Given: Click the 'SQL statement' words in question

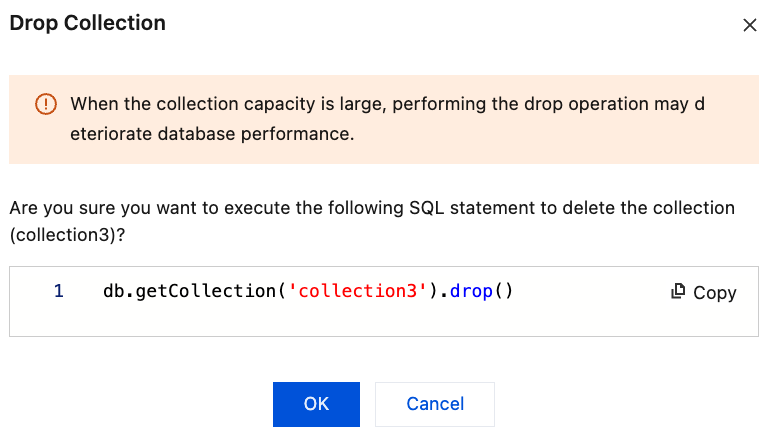Looking at the screenshot, I should tap(471, 208).
